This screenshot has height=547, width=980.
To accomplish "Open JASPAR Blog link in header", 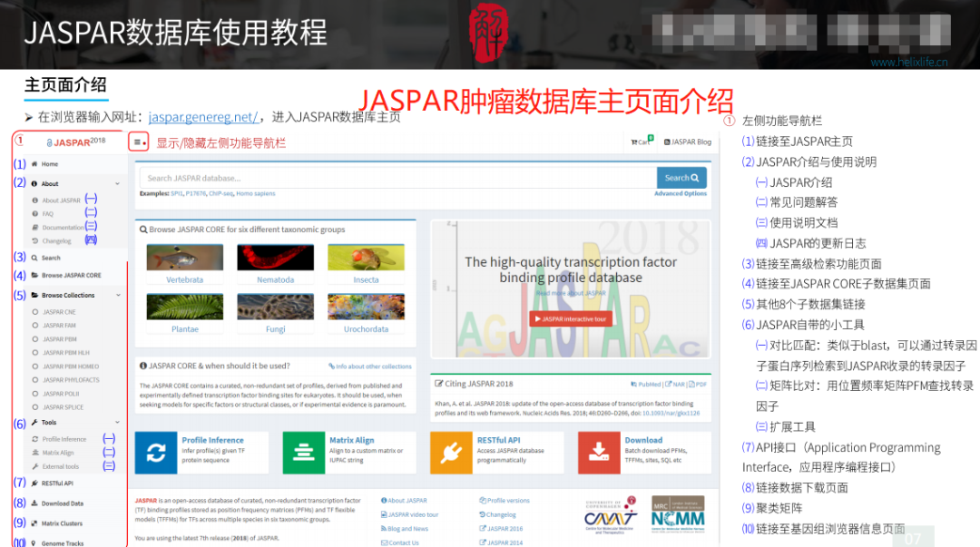I will tap(688, 142).
